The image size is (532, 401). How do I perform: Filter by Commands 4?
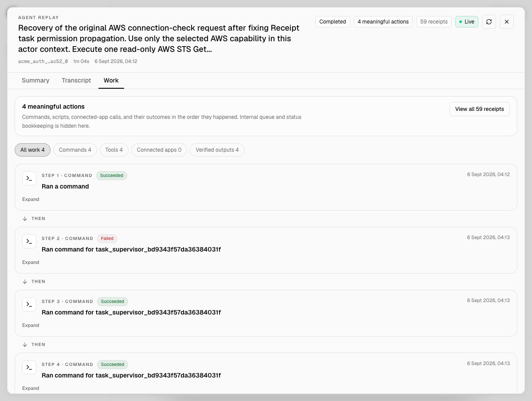(x=75, y=150)
